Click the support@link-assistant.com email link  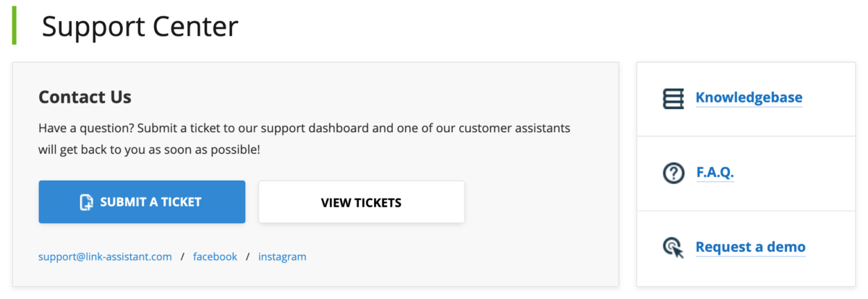point(105,256)
